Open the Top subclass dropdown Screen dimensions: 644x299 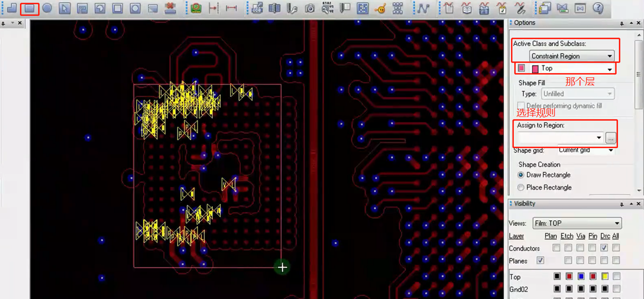tap(572, 68)
